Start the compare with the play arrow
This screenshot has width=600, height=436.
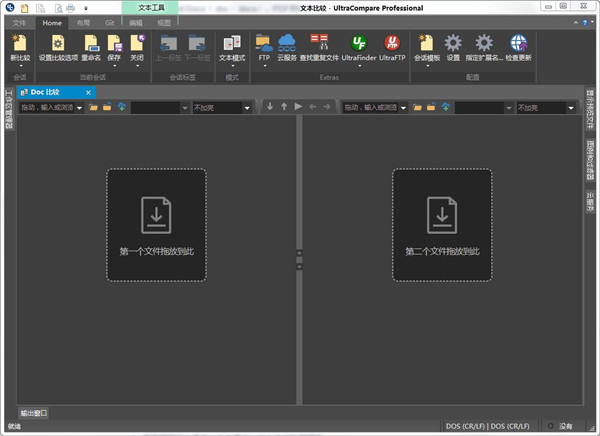(x=298, y=106)
